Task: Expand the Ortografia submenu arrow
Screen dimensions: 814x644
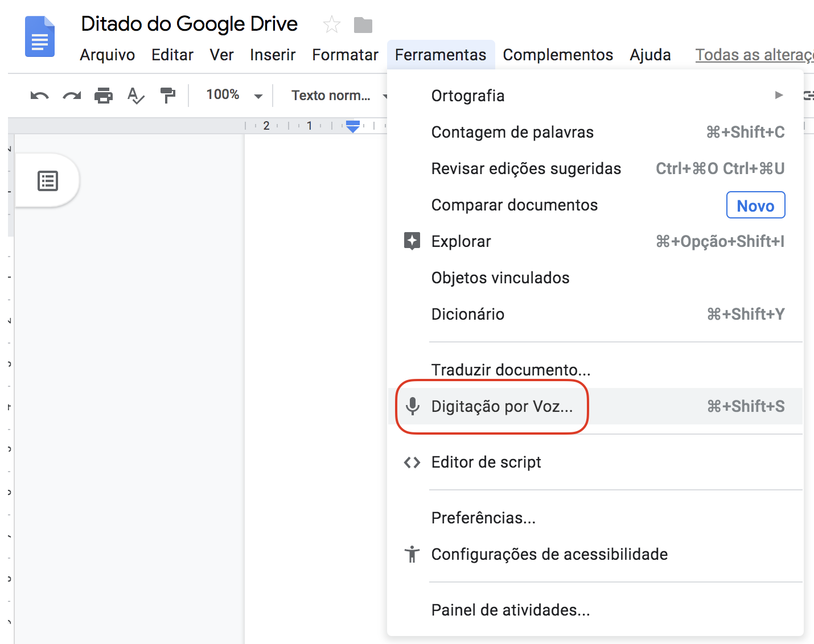Action: tap(779, 95)
